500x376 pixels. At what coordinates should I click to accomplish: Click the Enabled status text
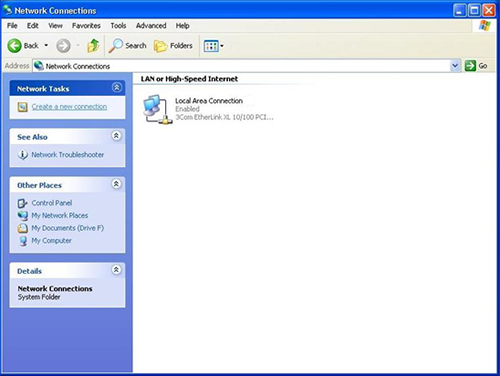[x=187, y=109]
